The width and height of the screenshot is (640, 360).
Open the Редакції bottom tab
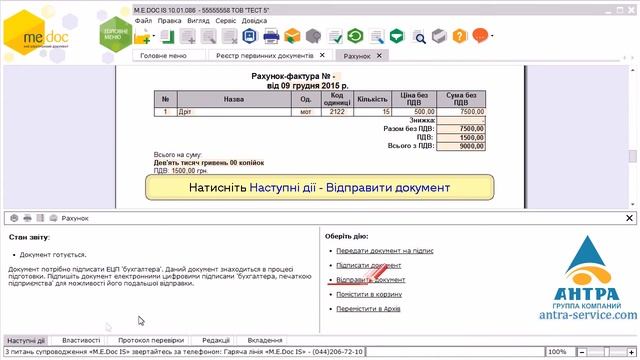coord(216,340)
